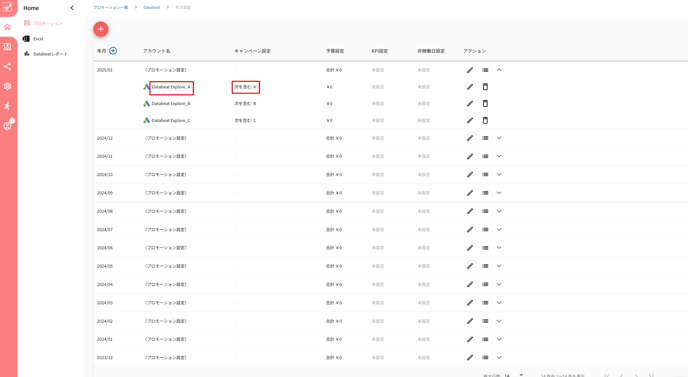This screenshot has height=377, width=688.
Task: Edit the 2024/12 row with the pencil icon
Action: click(470, 138)
